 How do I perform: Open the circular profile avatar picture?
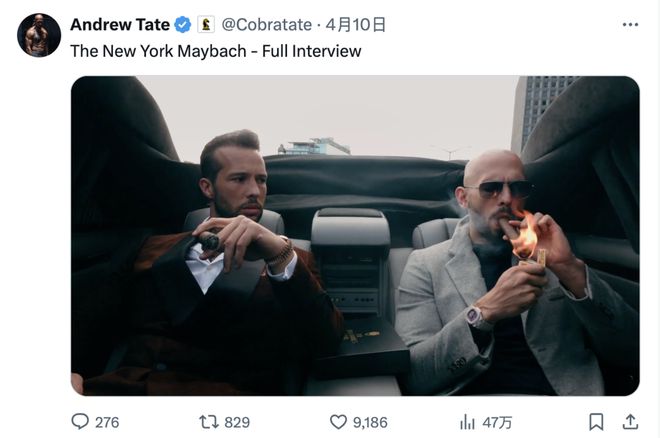pyautogui.click(x=39, y=35)
